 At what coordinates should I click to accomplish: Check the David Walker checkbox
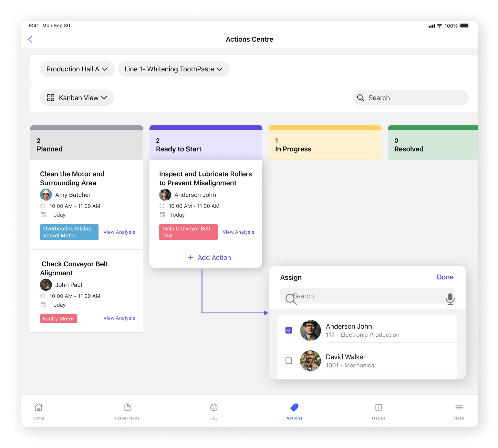[x=289, y=361]
